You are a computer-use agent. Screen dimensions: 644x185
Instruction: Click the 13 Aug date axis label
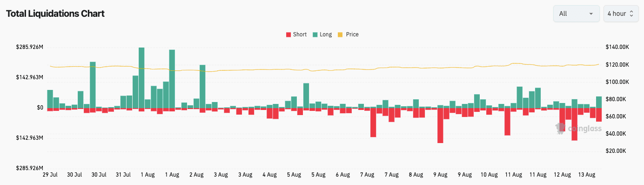[586, 175]
